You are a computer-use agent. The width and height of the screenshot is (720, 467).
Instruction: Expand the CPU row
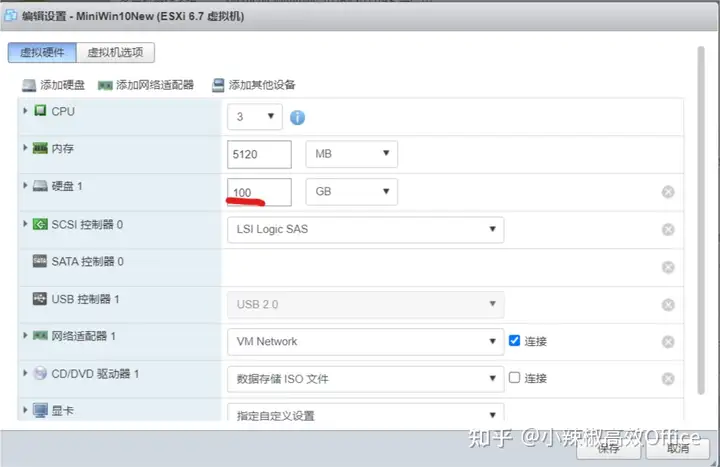[25, 111]
